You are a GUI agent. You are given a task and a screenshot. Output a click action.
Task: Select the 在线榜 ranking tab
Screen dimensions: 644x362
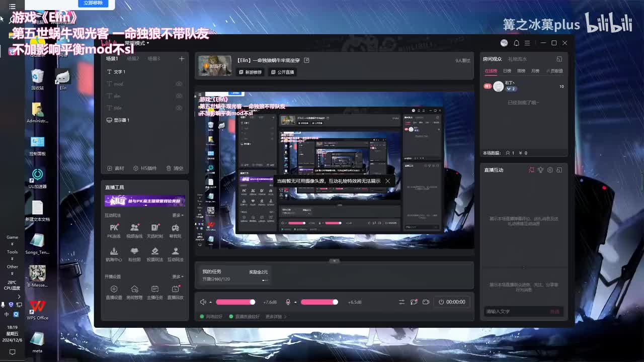491,71
